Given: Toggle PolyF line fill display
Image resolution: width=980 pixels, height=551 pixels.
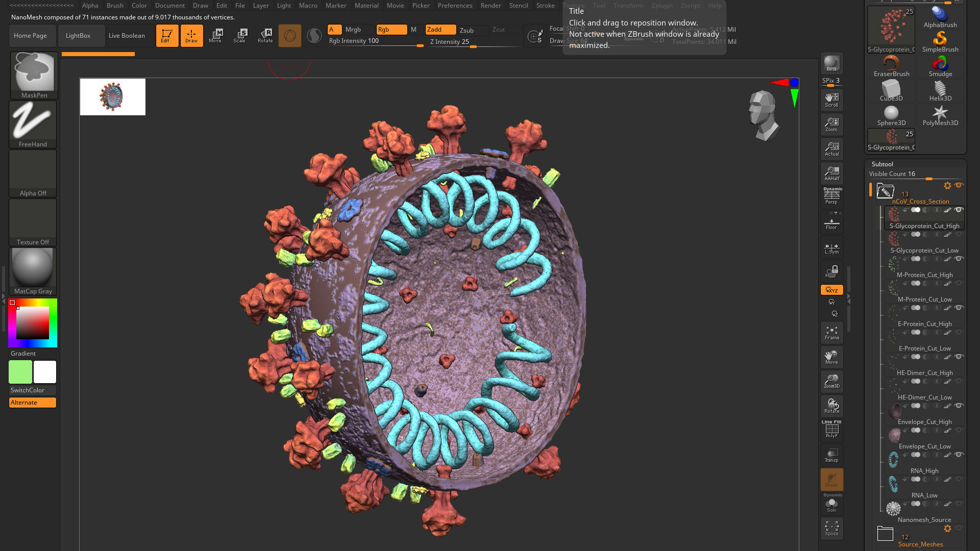Looking at the screenshot, I should [x=831, y=430].
